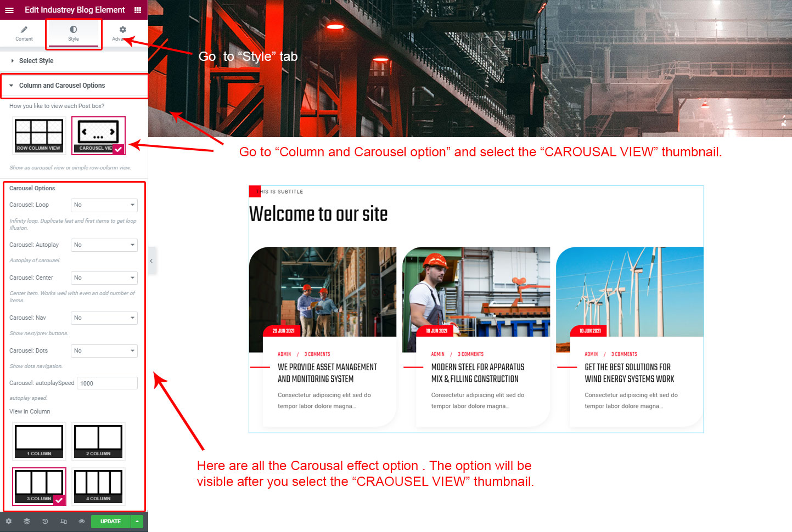Open the Carousel: Loop dropdown
The width and height of the screenshot is (792, 532).
pos(104,205)
